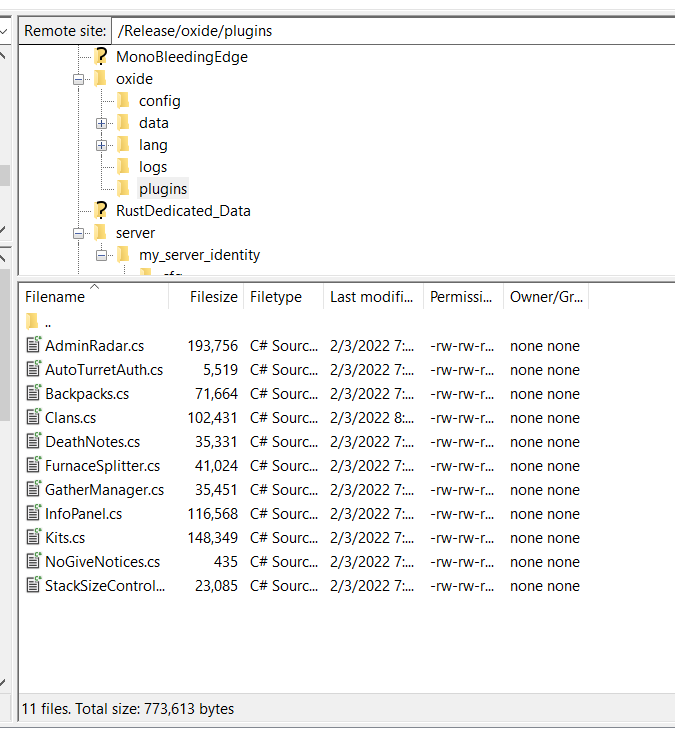
Task: Sort by Owner/Group column header
Action: pyautogui.click(x=546, y=297)
